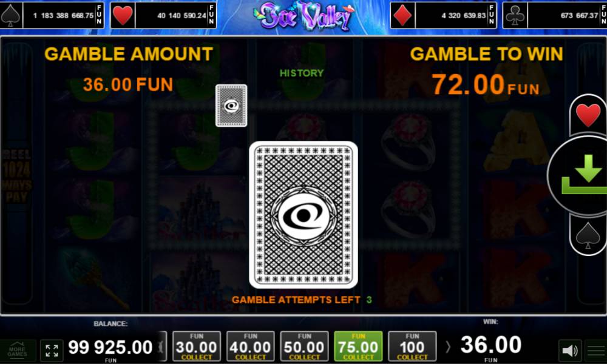Click the Ice Valley game logo

[x=304, y=16]
